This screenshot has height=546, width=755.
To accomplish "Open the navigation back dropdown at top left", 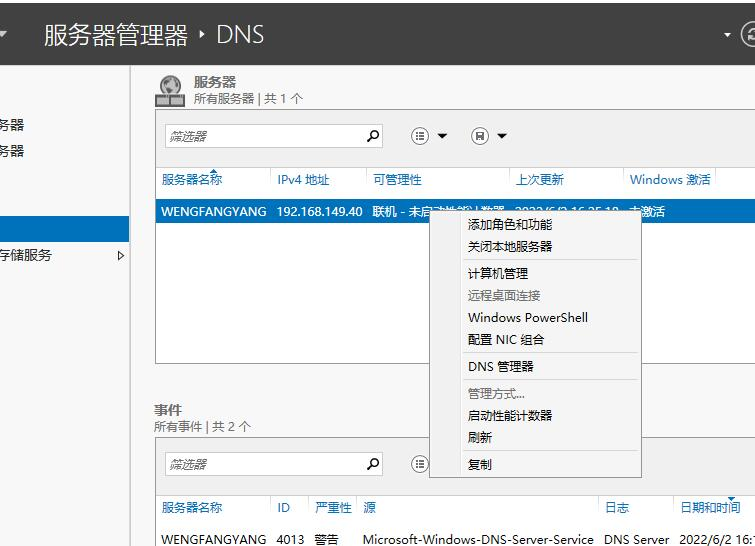I will (x=3, y=34).
